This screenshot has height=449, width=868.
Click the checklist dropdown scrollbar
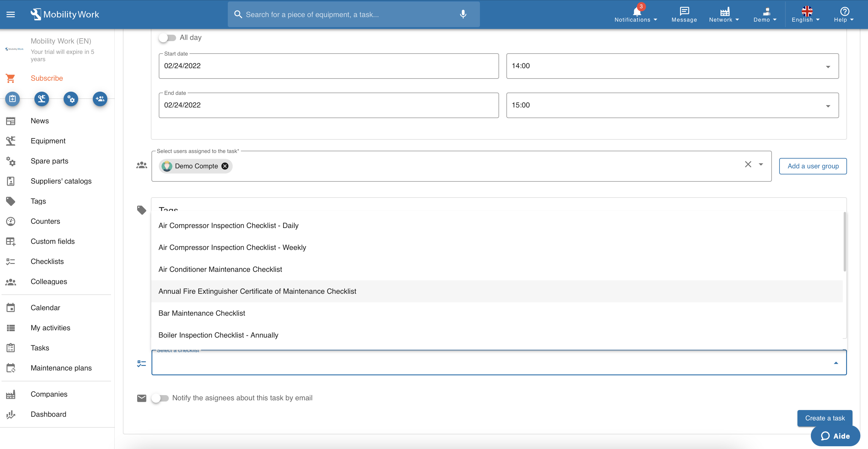(x=845, y=242)
